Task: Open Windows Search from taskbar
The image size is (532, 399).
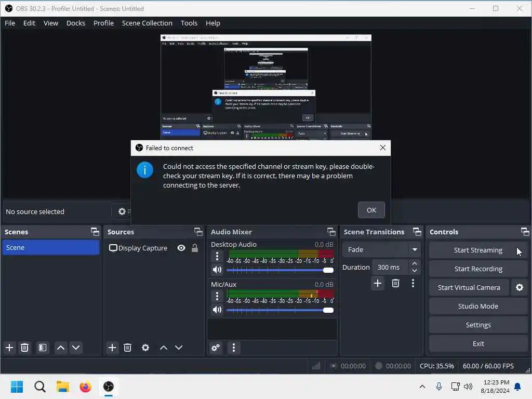Action: (x=39, y=387)
